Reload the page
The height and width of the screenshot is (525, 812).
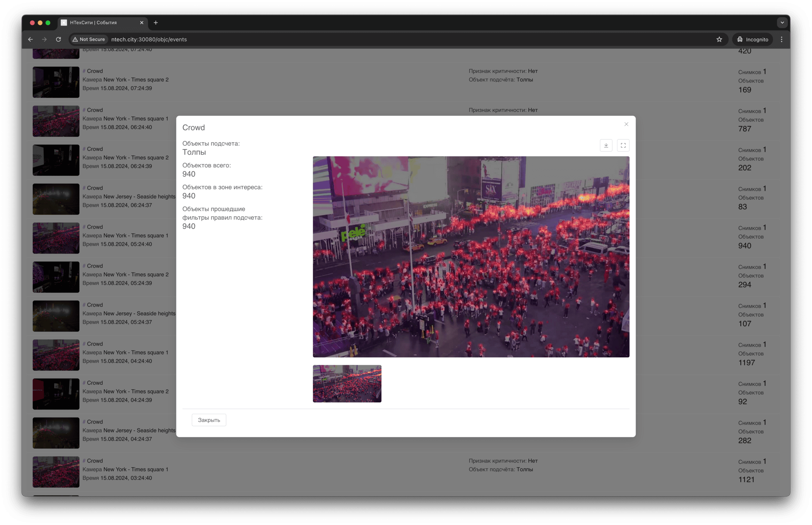(58, 39)
